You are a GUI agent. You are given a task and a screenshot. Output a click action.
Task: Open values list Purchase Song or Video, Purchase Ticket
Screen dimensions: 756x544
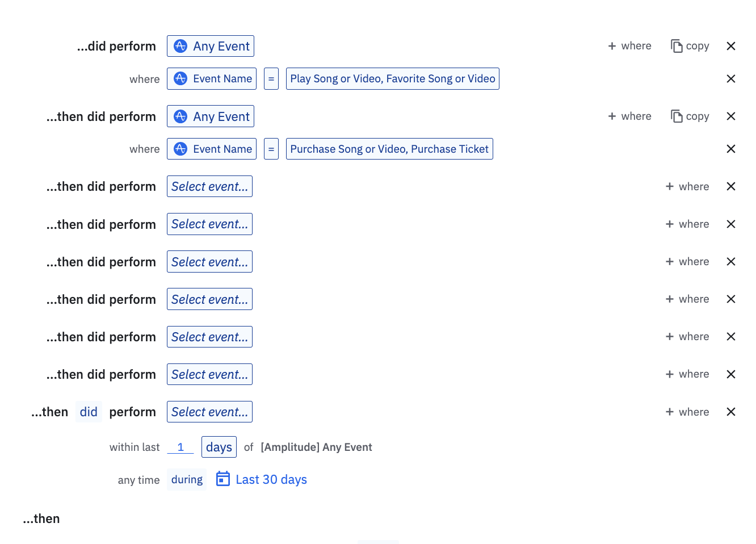click(389, 149)
